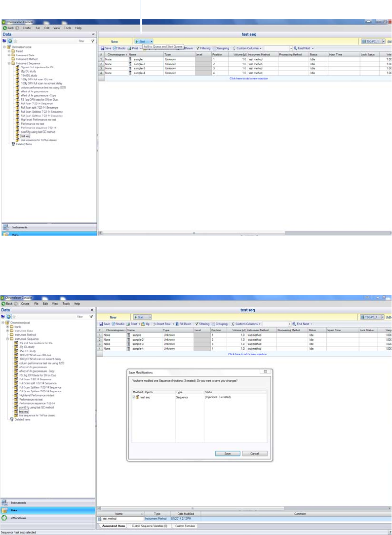Expand the Print dropdown arrow in the lower console
This screenshot has width=392, height=535.
(139, 324)
